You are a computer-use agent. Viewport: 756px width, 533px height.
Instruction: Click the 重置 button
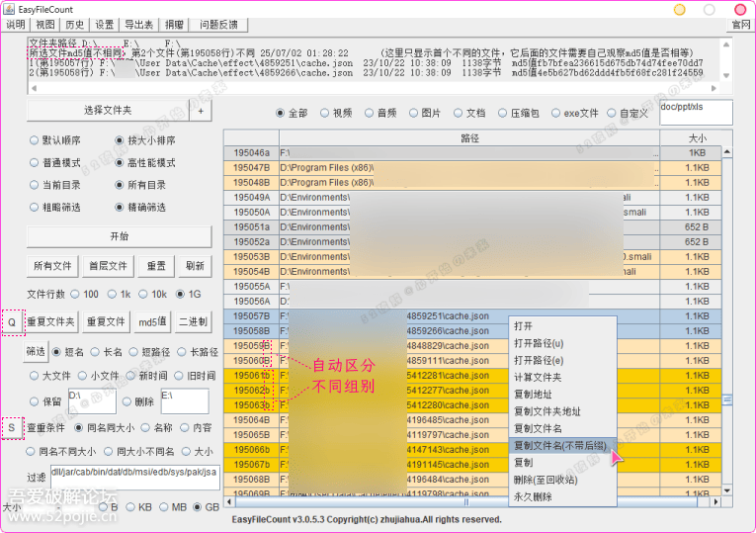(156, 266)
